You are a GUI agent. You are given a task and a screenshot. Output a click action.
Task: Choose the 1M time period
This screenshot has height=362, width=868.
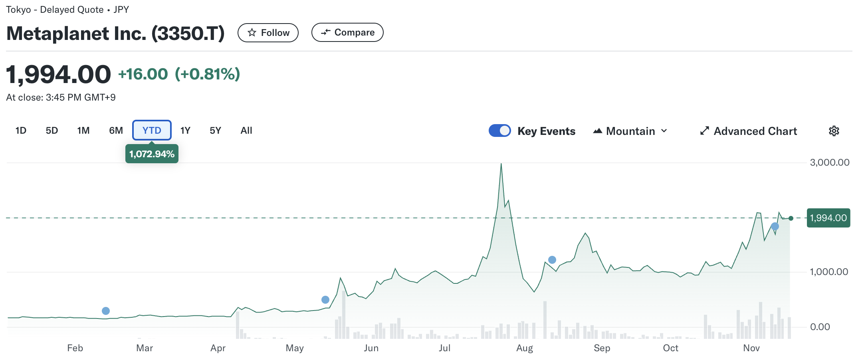pyautogui.click(x=83, y=131)
